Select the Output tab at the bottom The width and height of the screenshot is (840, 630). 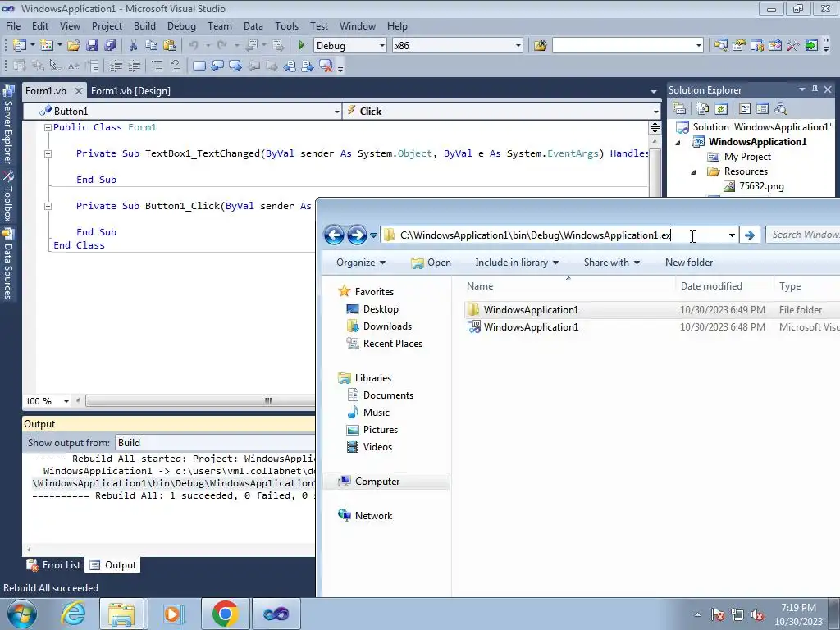click(x=112, y=565)
